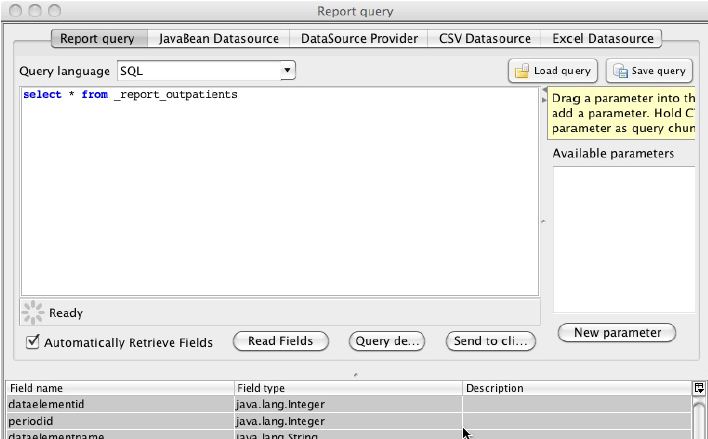Click the Ready status text
708x439 pixels.
66,313
